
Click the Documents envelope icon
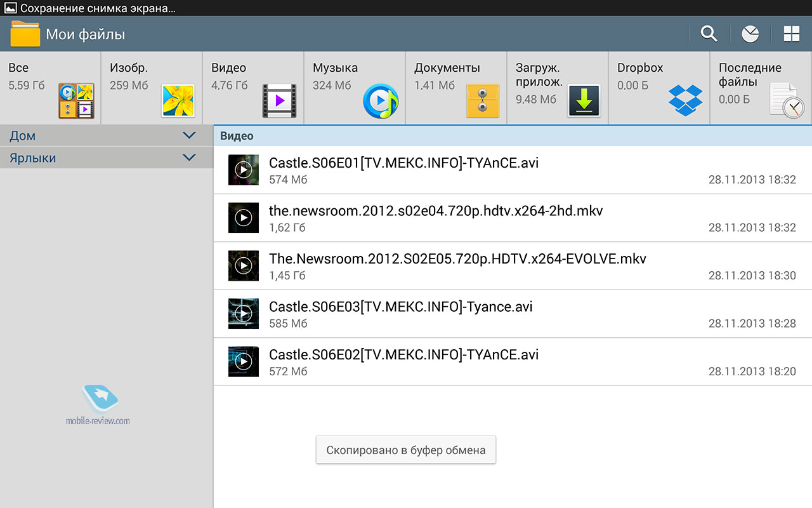pyautogui.click(x=482, y=100)
